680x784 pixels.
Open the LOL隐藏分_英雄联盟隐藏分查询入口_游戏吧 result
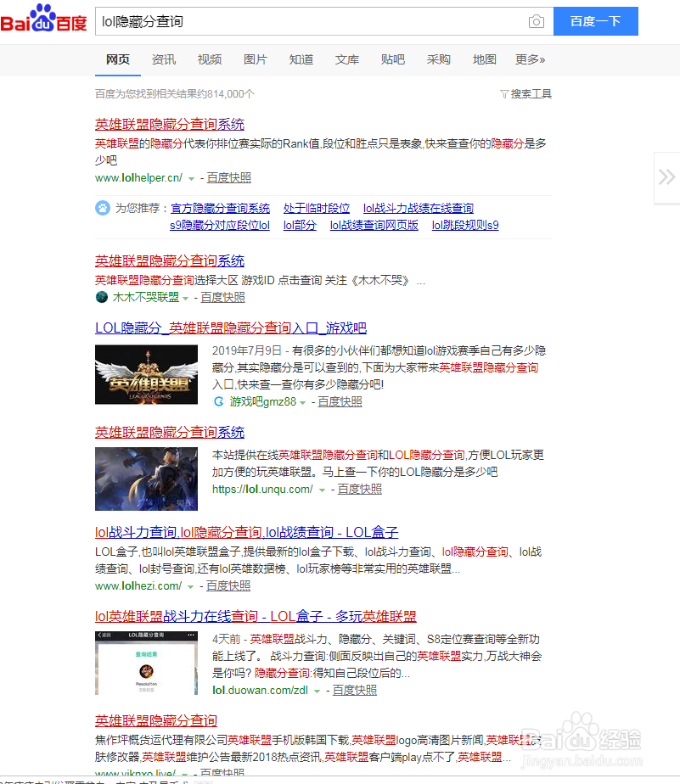[231, 328]
